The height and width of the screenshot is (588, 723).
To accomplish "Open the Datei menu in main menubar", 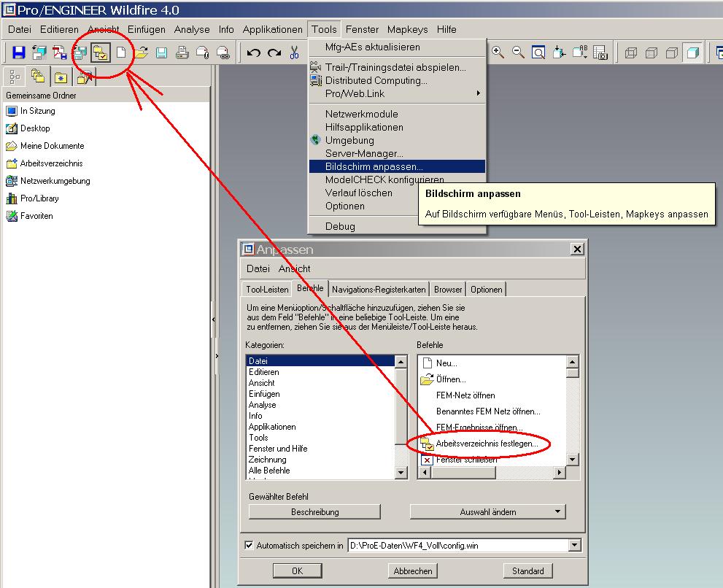I will pyautogui.click(x=20, y=29).
